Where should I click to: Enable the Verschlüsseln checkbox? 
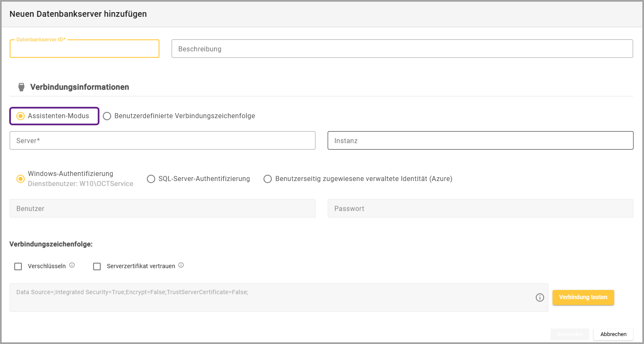[18, 266]
